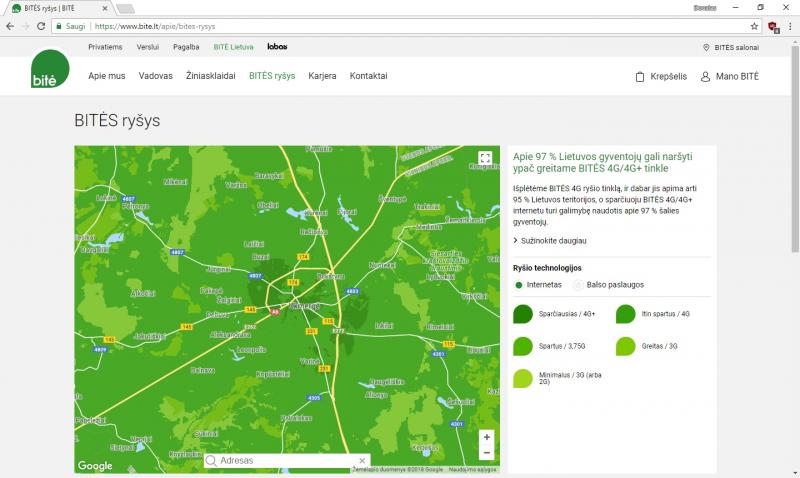800x478 pixels.
Task: Open the Pagalba top menu
Action: pyautogui.click(x=186, y=47)
